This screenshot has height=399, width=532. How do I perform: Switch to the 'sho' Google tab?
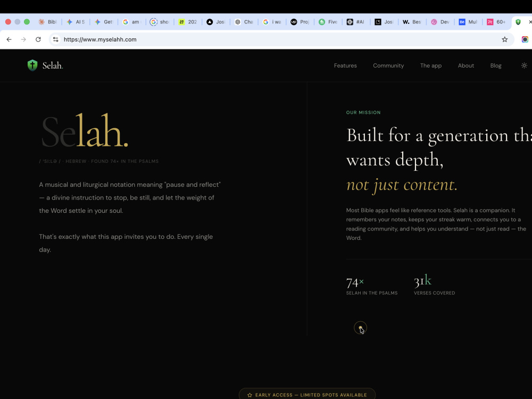coord(160,22)
